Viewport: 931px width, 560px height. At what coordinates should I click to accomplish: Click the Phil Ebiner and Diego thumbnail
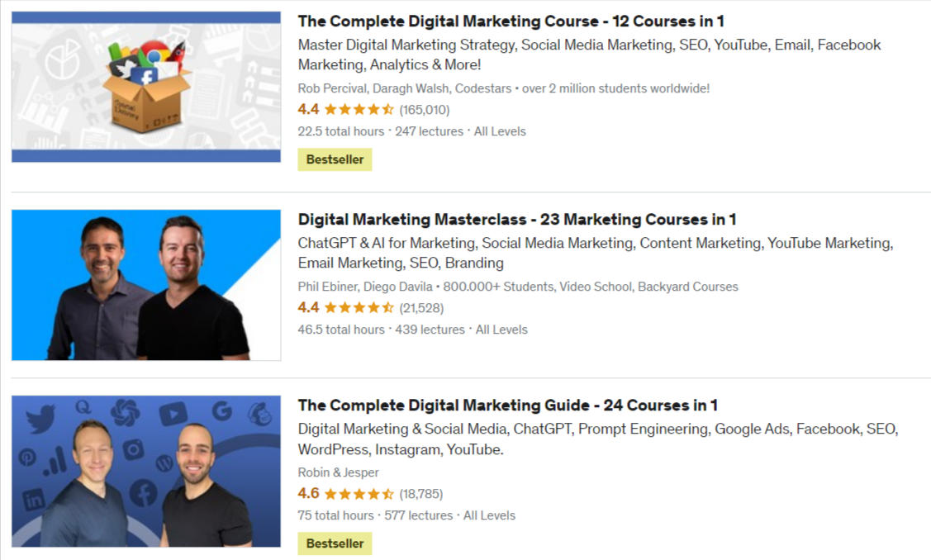tap(146, 285)
